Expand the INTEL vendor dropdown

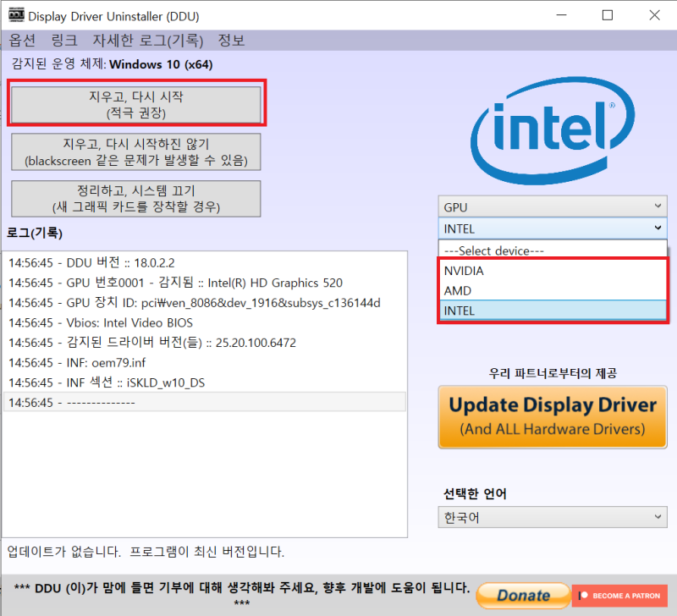[552, 228]
